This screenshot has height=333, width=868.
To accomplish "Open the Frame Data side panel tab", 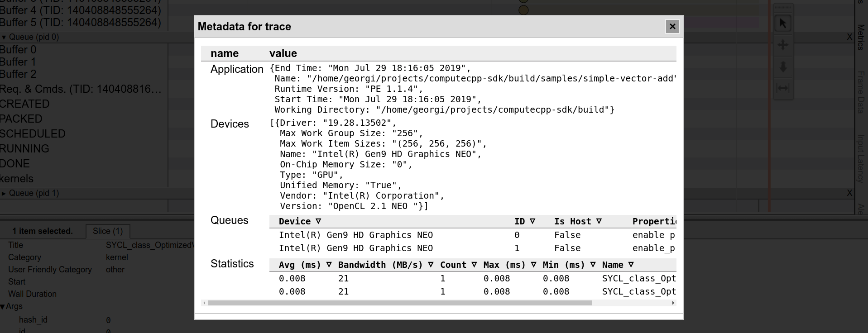I will 861,92.
